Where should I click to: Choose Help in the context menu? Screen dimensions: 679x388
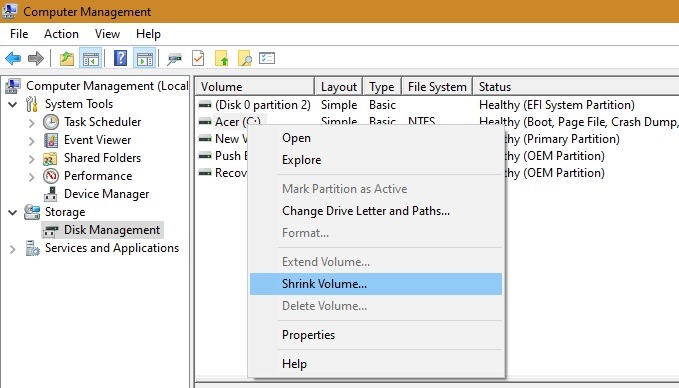376,364
